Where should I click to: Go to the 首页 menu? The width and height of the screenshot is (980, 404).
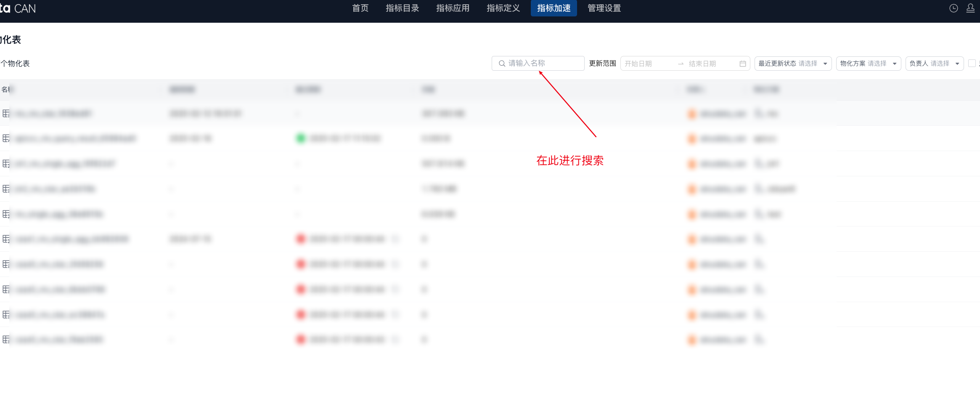click(360, 8)
